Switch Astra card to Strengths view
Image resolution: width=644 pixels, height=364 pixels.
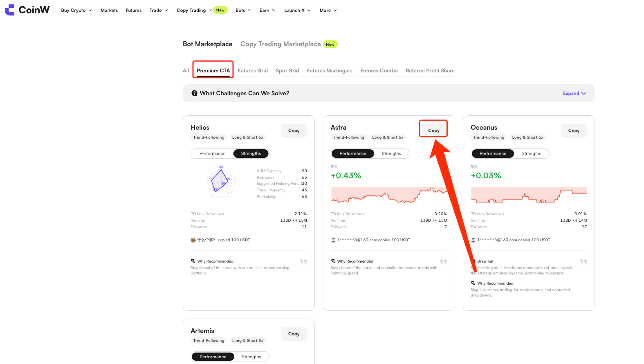tap(391, 153)
